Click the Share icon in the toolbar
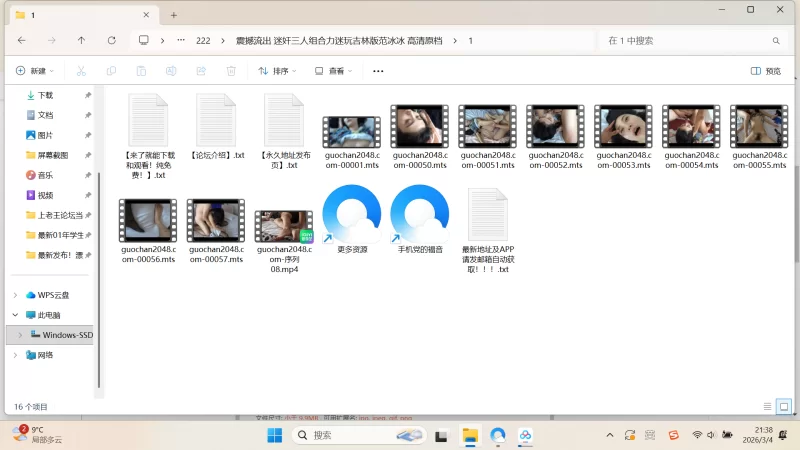Image resolution: width=800 pixels, height=450 pixels. tap(201, 71)
